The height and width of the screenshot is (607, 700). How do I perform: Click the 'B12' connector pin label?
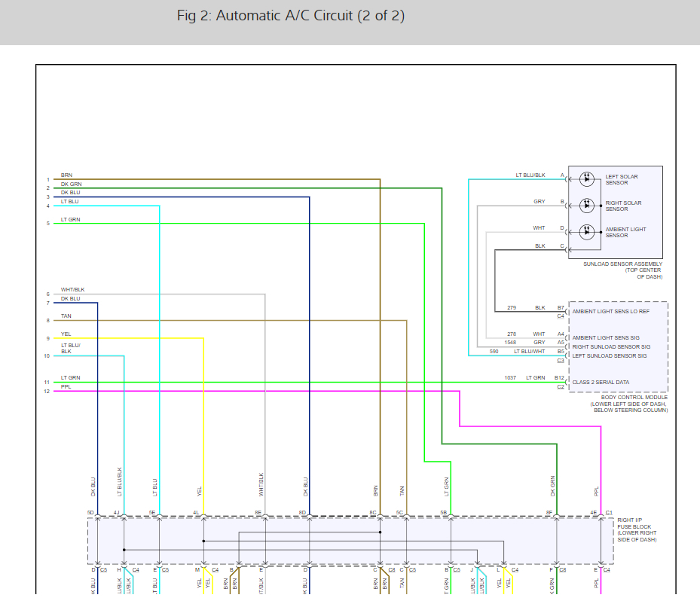(x=559, y=378)
